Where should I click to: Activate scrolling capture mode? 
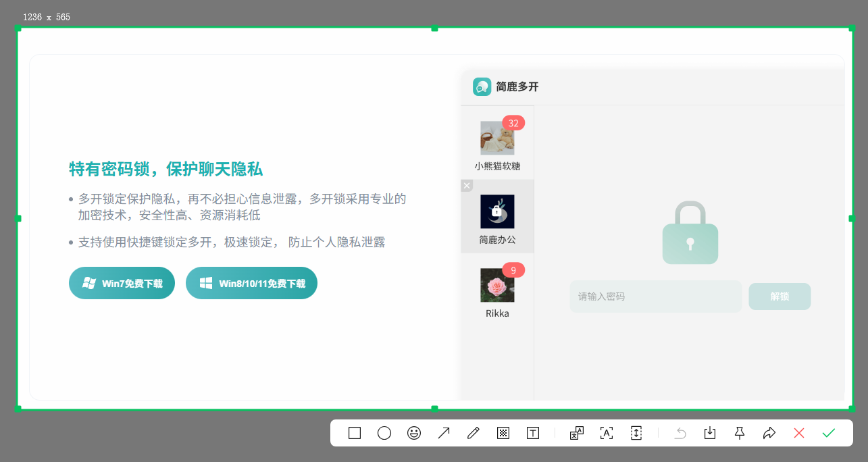(x=636, y=433)
